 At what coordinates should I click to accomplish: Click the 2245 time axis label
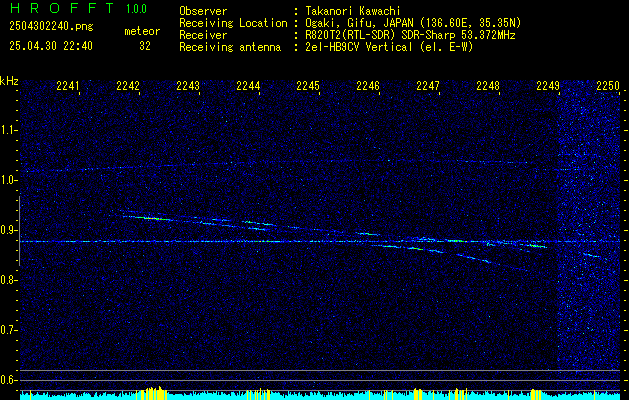[308, 86]
